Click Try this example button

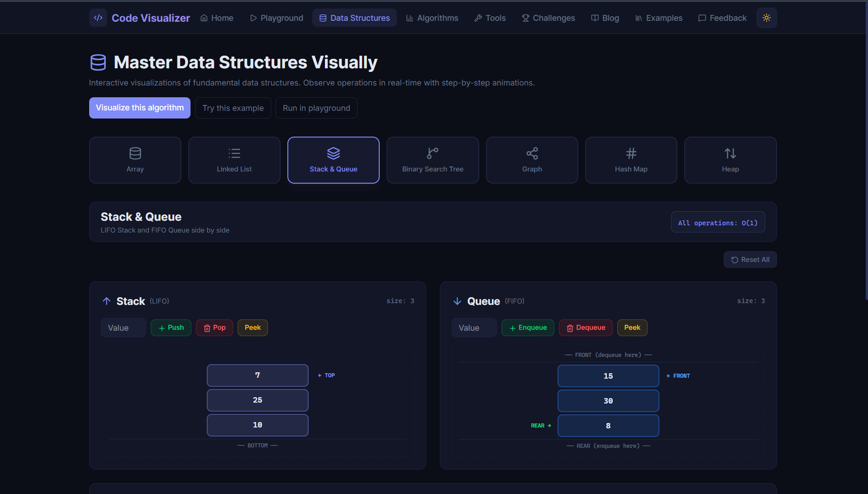click(x=233, y=108)
